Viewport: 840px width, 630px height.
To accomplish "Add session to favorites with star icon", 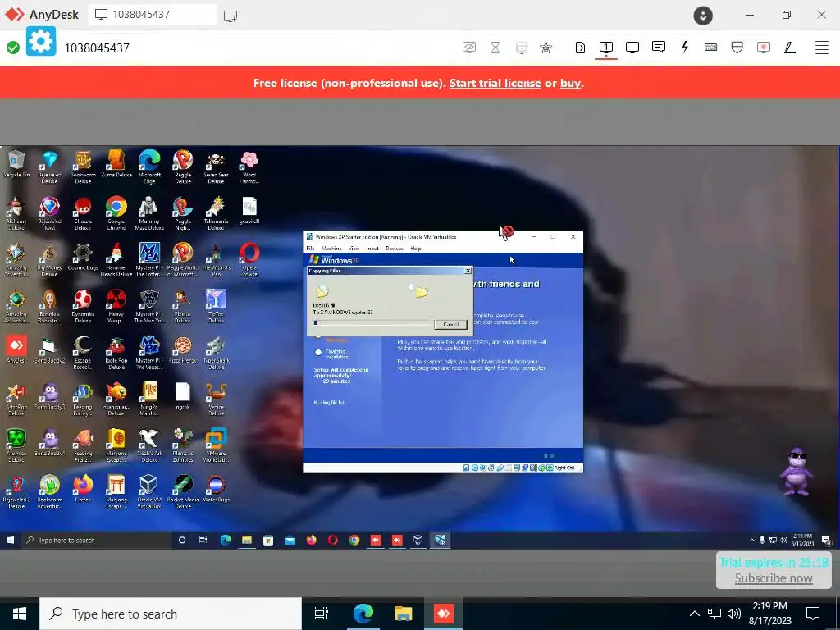I will click(x=546, y=48).
